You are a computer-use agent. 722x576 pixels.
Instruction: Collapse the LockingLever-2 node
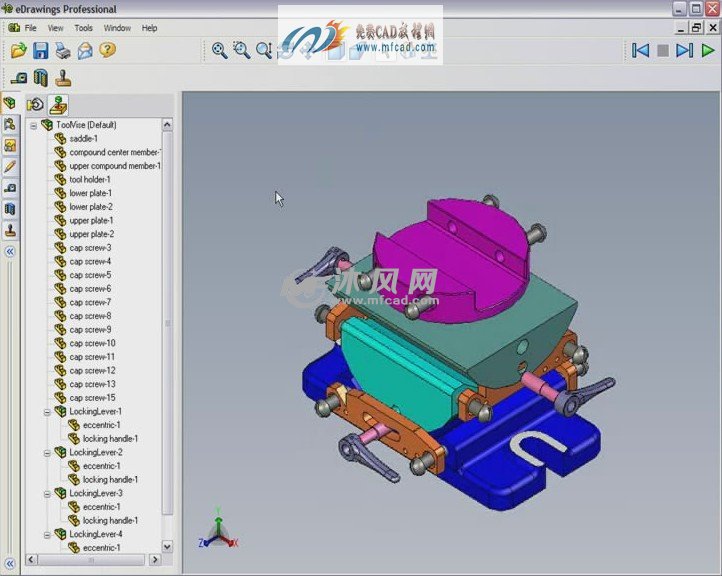(47, 453)
